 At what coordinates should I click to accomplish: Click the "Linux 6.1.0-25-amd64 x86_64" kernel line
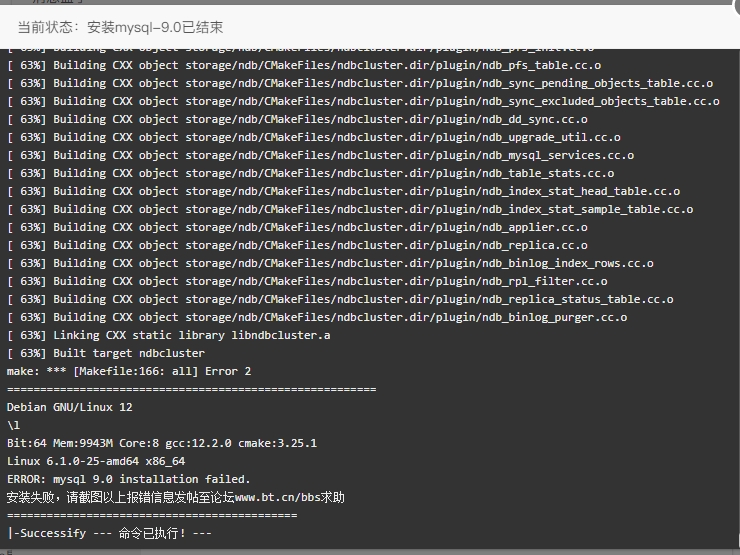(96, 461)
